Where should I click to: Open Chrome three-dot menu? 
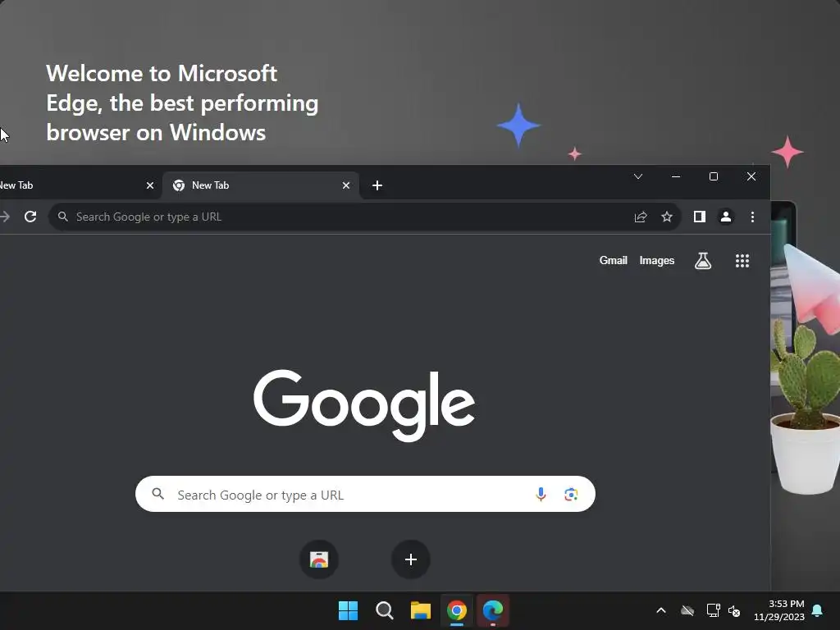[x=753, y=217]
